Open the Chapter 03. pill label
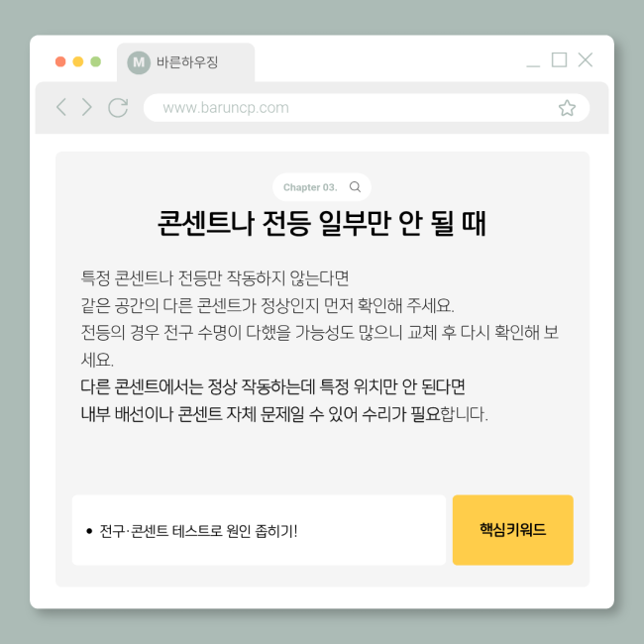Image resolution: width=644 pixels, height=644 pixels. pyautogui.click(x=310, y=187)
